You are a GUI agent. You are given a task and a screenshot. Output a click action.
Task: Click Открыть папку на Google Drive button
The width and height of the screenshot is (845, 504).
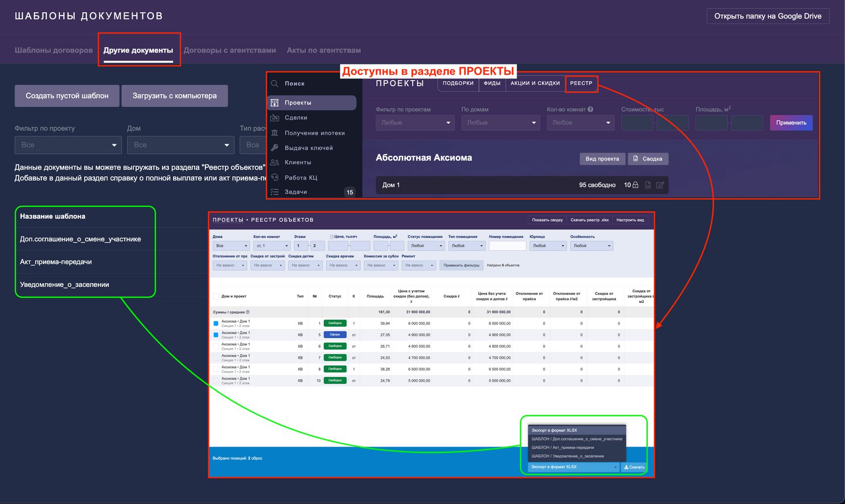[x=768, y=16]
